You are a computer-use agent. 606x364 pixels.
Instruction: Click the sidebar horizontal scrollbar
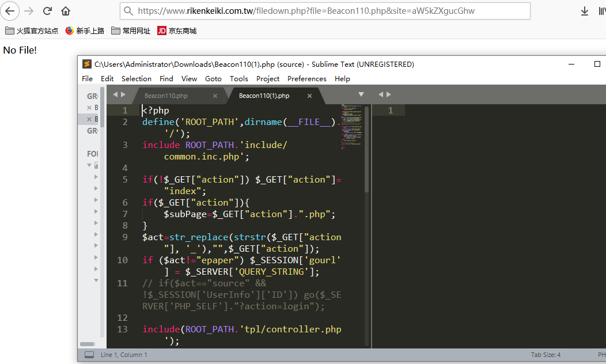pos(88,344)
